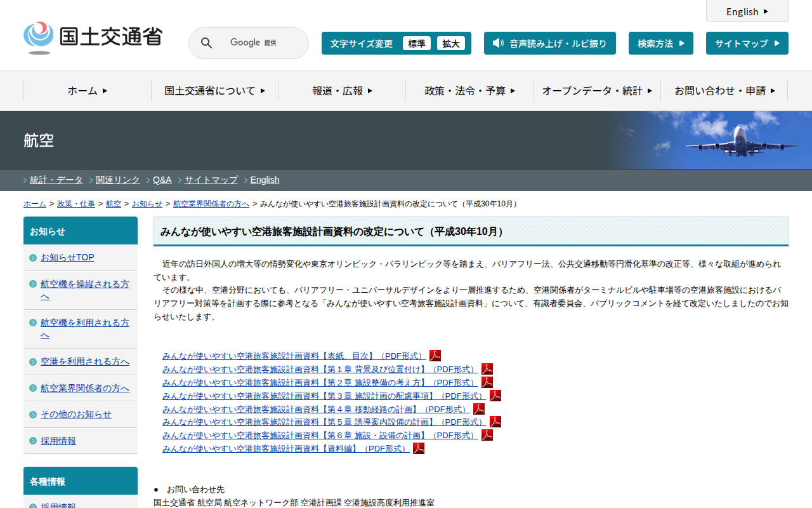Open PDF icon for 表紙、目次 document
Viewport: 812px width, 508px height.
[x=435, y=356]
